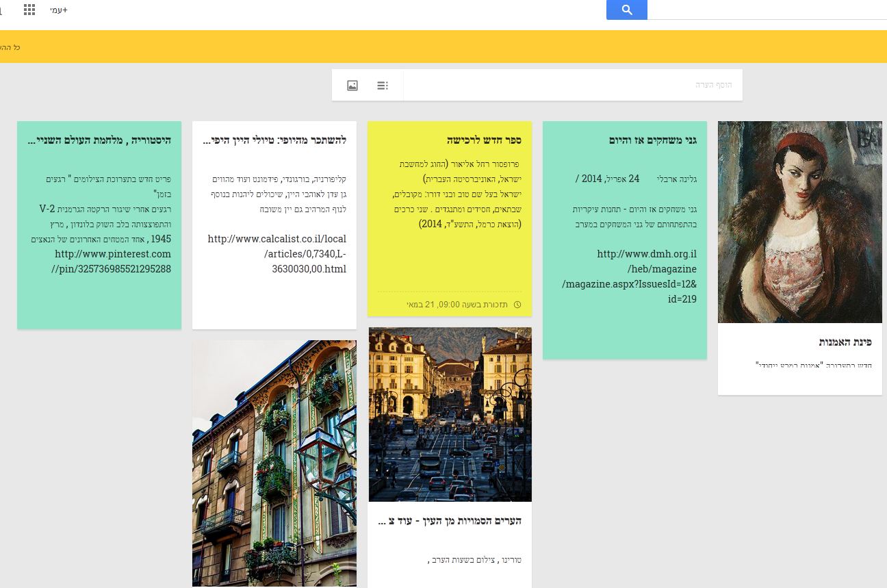Viewport: 887px width, 588px height.
Task: Add a new image note icon
Action: [352, 86]
